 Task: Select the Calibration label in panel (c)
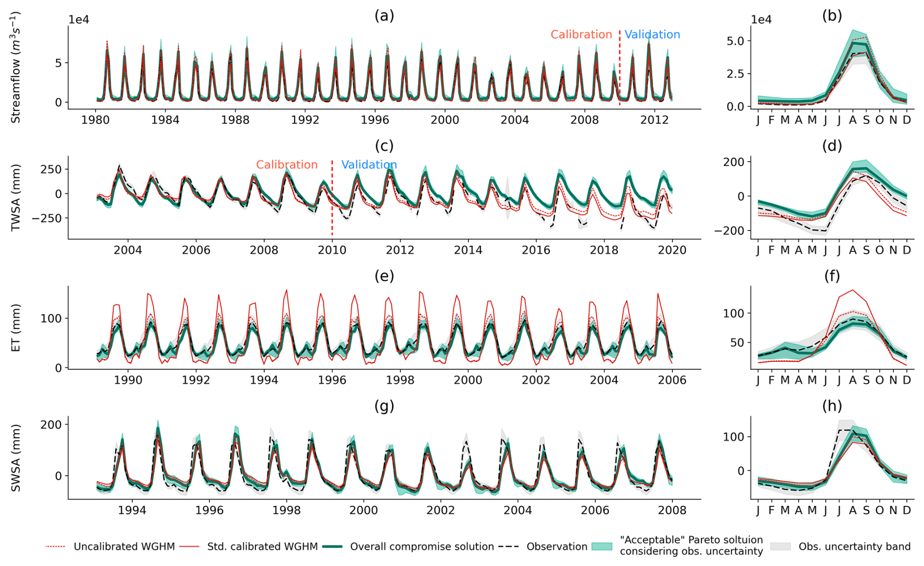pos(287,165)
